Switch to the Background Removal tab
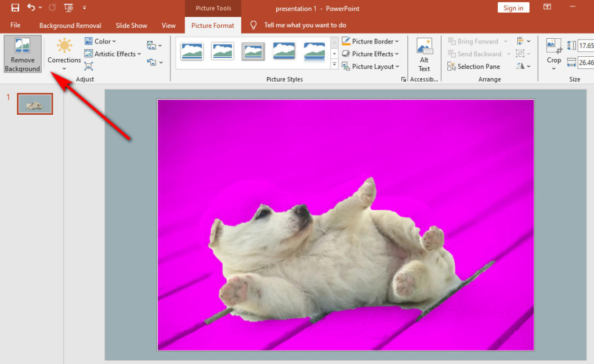Screen dimensions: 594x364 (70, 25)
